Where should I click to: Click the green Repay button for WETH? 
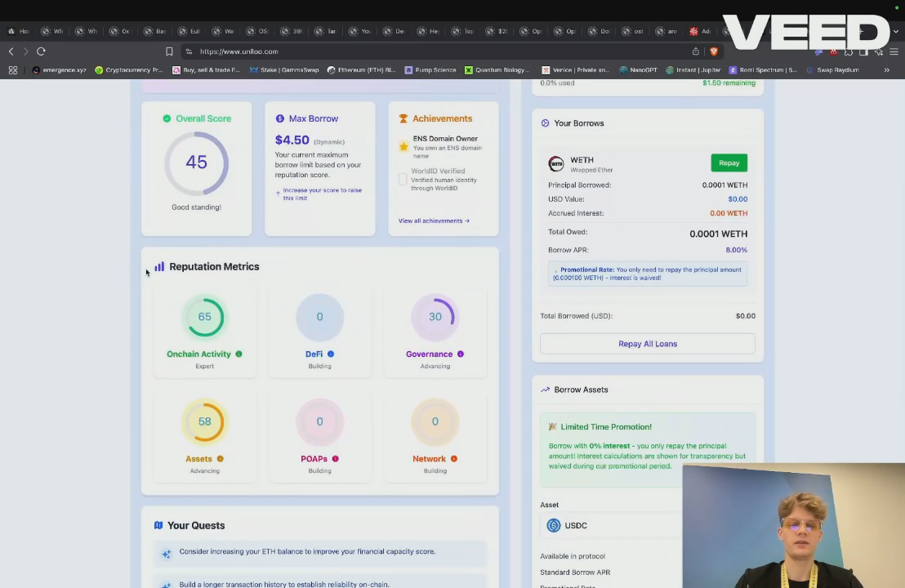tap(729, 163)
